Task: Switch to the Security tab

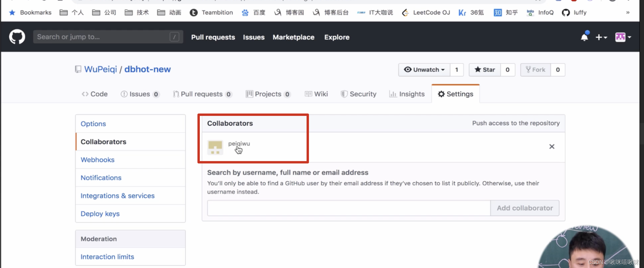Action: coord(358,94)
